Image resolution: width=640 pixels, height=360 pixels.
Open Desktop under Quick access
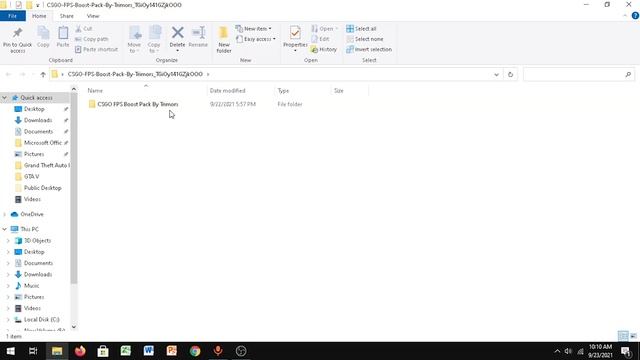(x=34, y=109)
